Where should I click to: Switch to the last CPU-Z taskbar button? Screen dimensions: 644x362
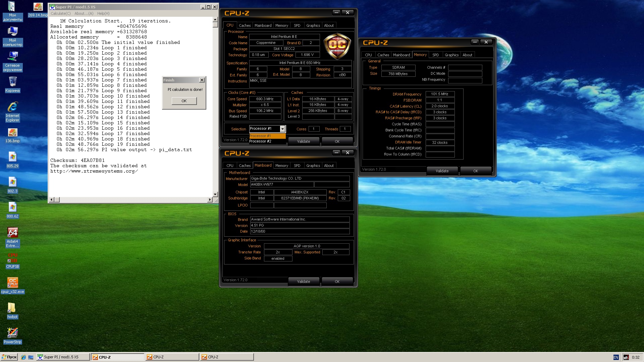[x=226, y=357]
